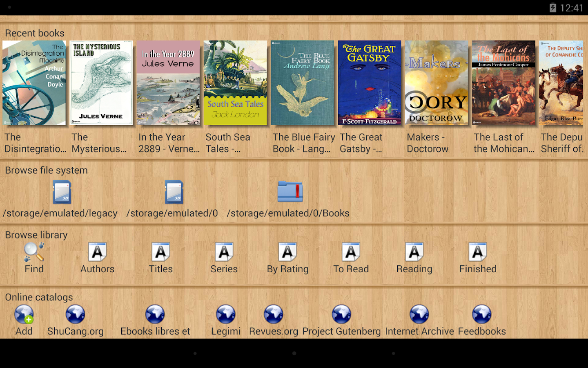588x368 pixels.
Task: Open the Books folder icon
Action: [290, 191]
